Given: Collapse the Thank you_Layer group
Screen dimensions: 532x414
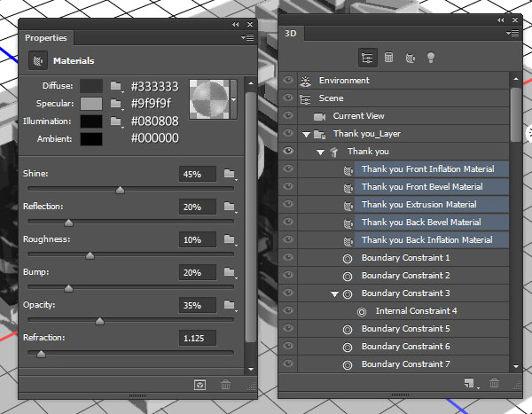Looking at the screenshot, I should pyautogui.click(x=306, y=135).
